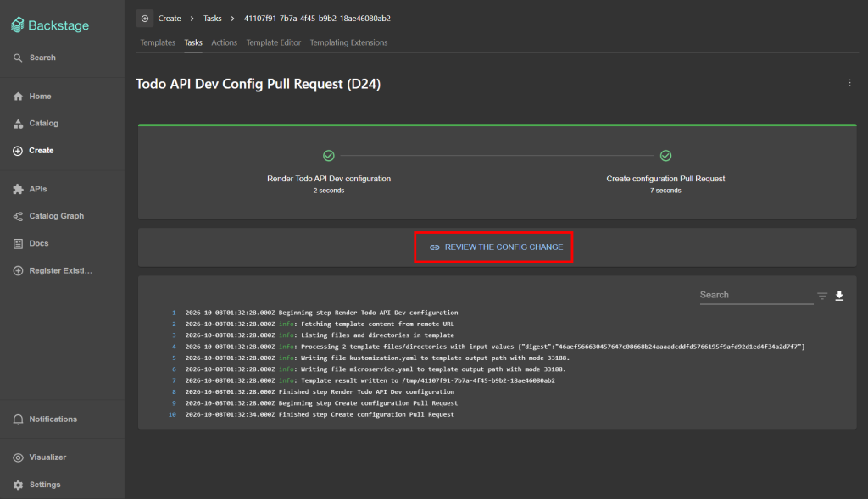
Task: Open Review the Config Change link
Action: [496, 247]
